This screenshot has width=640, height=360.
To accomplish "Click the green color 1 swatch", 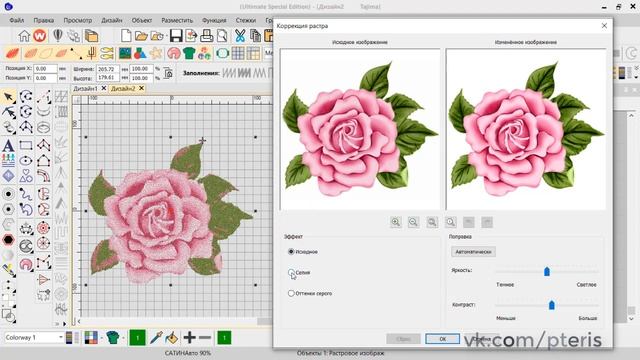I will tap(138, 338).
